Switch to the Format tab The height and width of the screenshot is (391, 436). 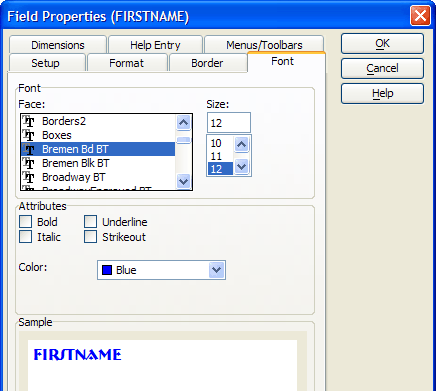127,63
